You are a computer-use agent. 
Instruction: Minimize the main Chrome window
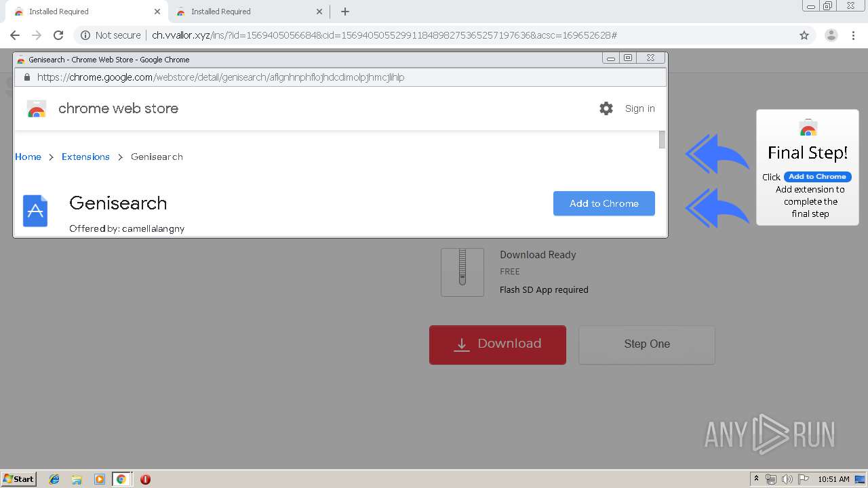810,5
